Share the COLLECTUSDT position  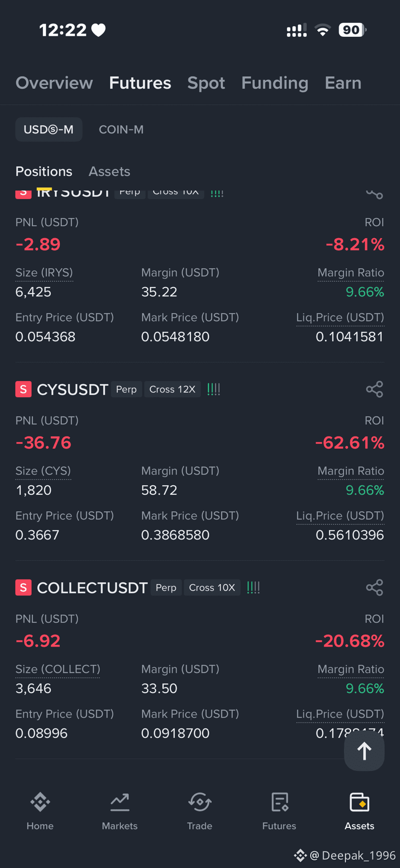coord(374,587)
